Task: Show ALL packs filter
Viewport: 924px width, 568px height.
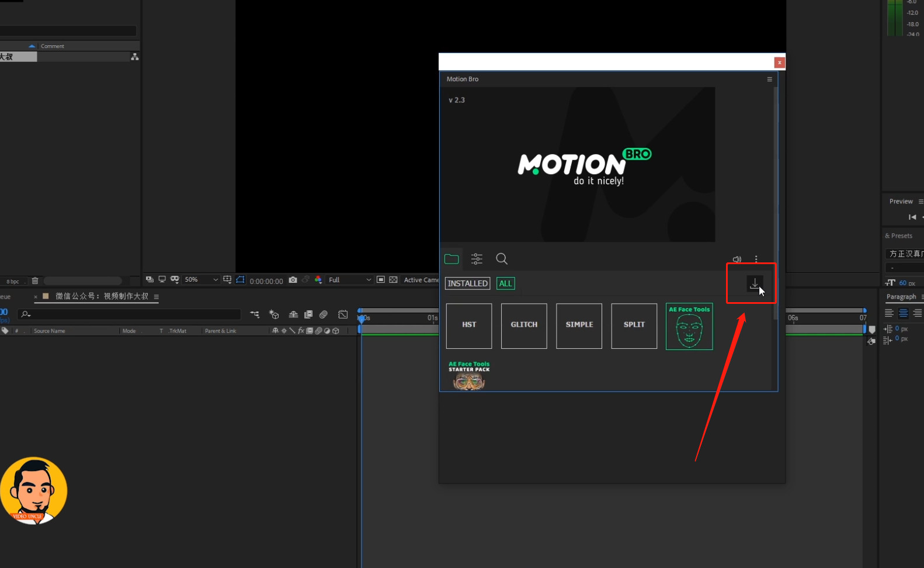Action: tap(505, 283)
